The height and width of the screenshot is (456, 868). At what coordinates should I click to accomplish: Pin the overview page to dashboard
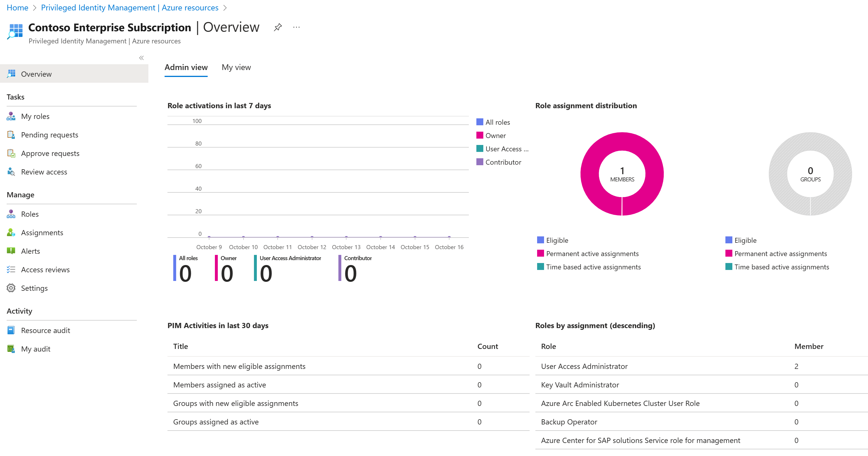click(x=278, y=27)
